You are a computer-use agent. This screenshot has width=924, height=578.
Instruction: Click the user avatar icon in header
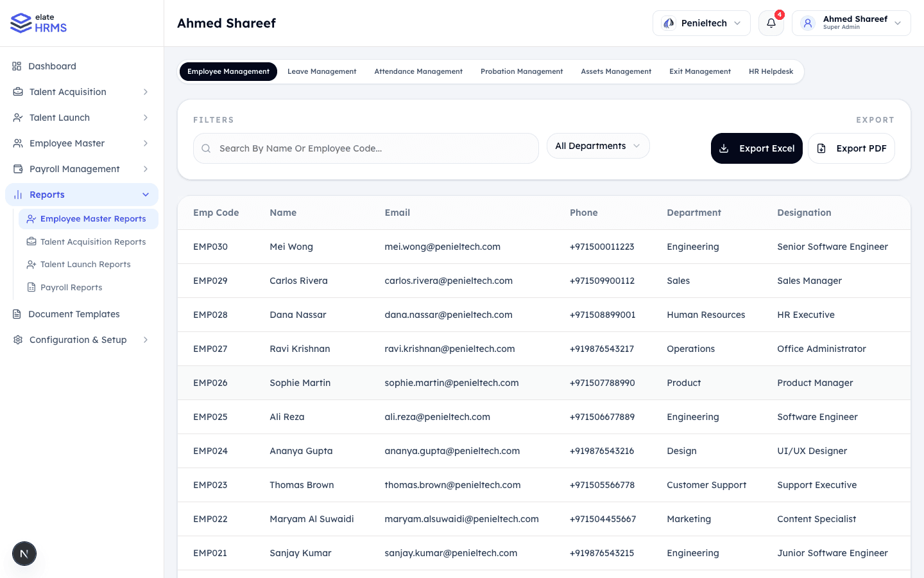coord(808,23)
